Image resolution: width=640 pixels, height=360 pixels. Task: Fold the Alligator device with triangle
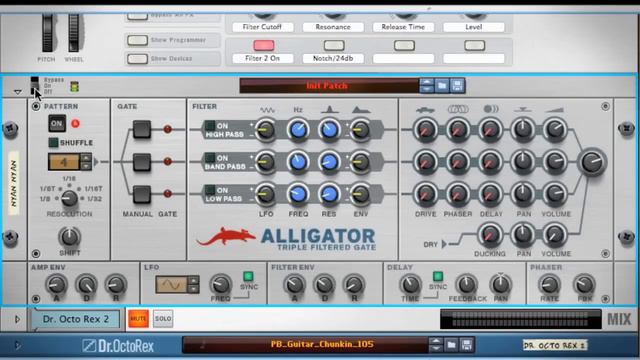[x=17, y=92]
